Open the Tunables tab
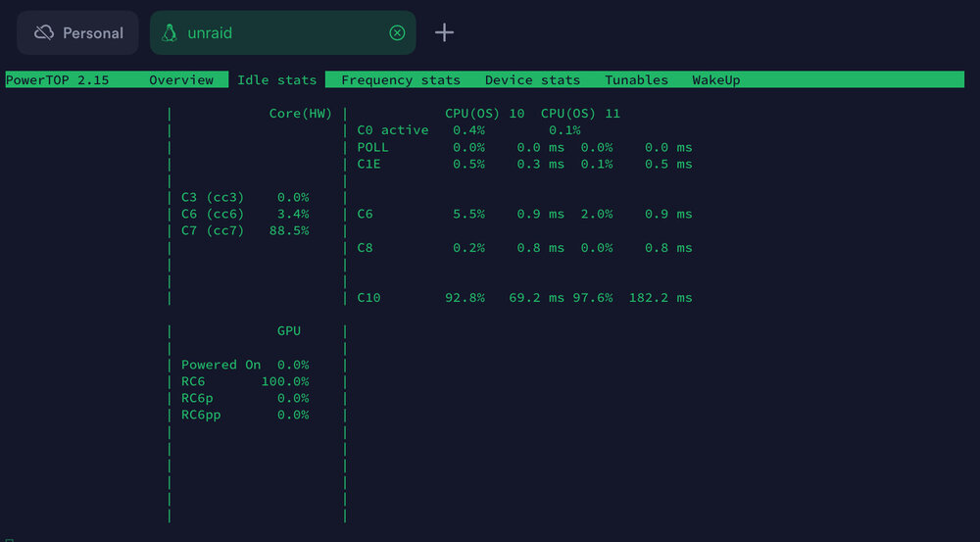Image resolution: width=980 pixels, height=542 pixels. tap(636, 80)
